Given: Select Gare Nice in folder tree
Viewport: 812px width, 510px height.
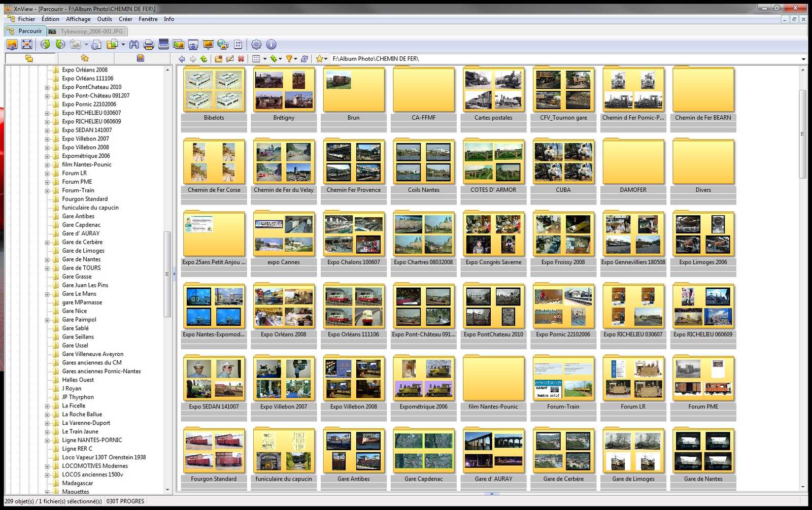Looking at the screenshot, I should point(74,311).
